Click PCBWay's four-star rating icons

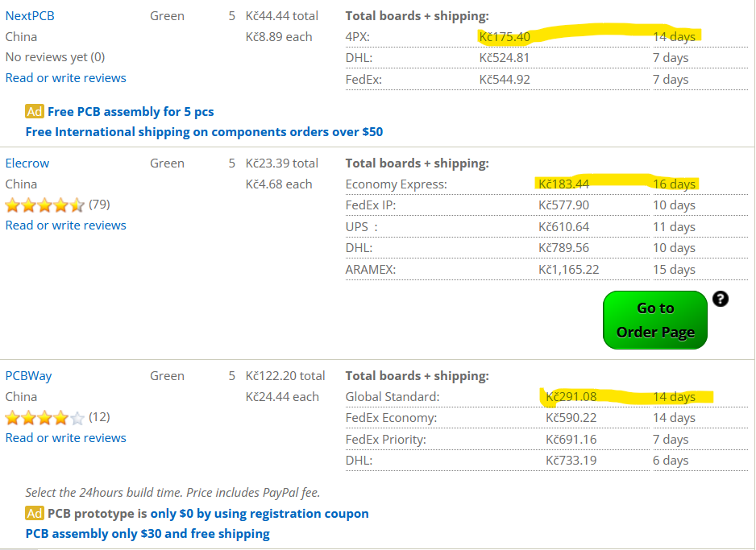44,417
